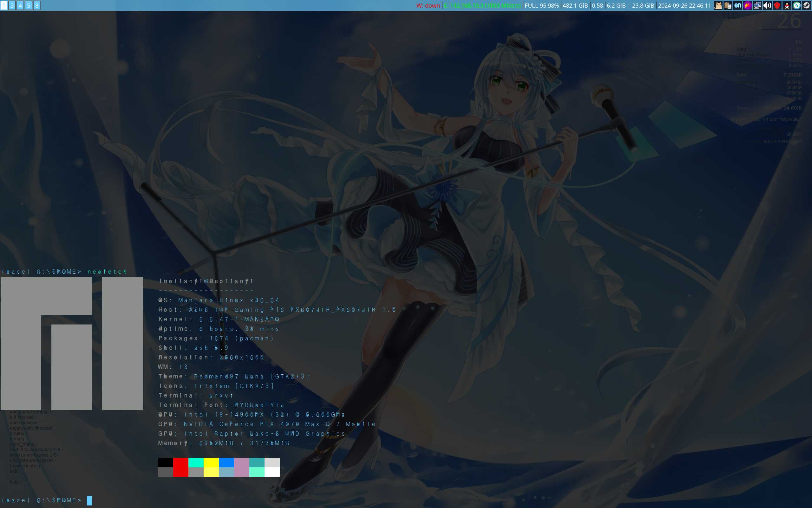This screenshot has width=812, height=508.
Task: Click the volume speaker tray icon
Action: point(767,5)
